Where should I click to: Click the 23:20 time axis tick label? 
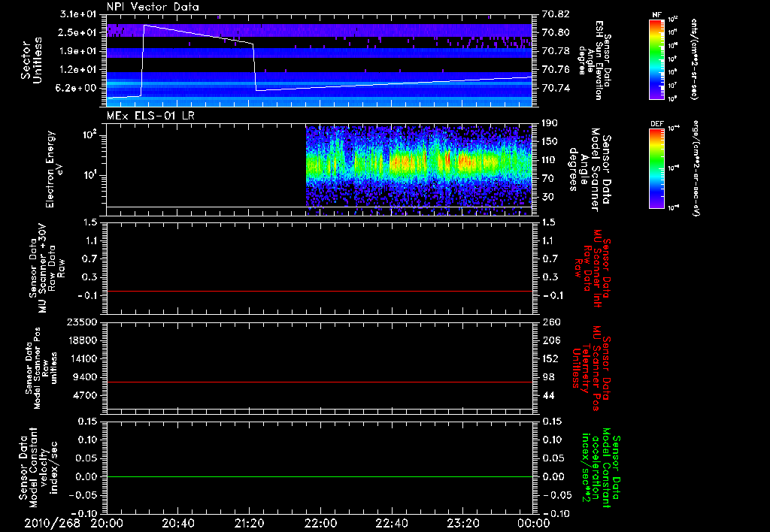[x=462, y=523]
